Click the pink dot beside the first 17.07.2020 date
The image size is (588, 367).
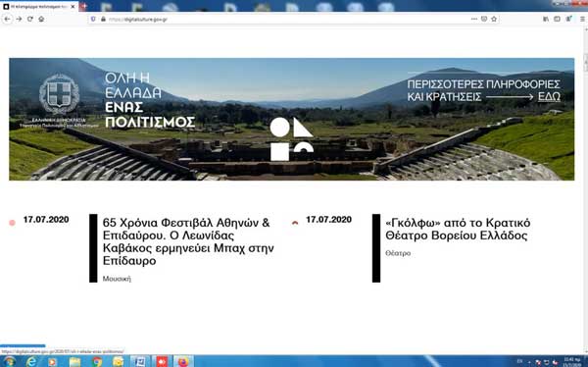[12, 223]
